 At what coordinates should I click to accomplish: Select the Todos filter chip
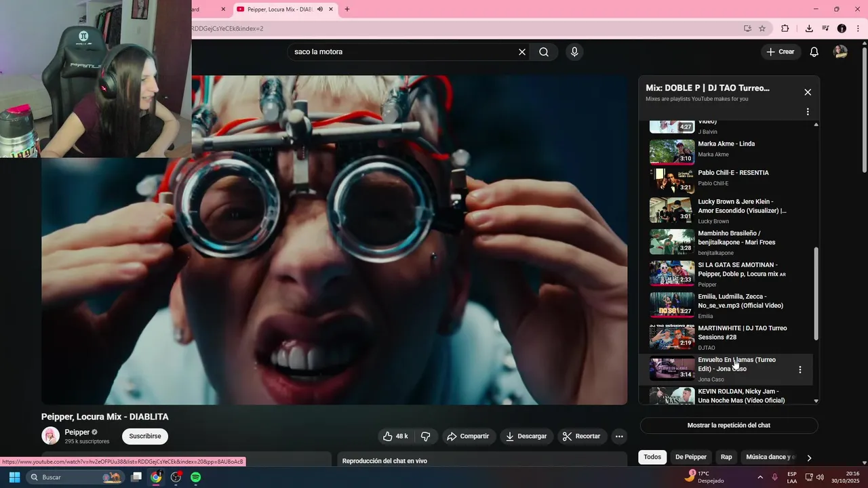pyautogui.click(x=652, y=457)
